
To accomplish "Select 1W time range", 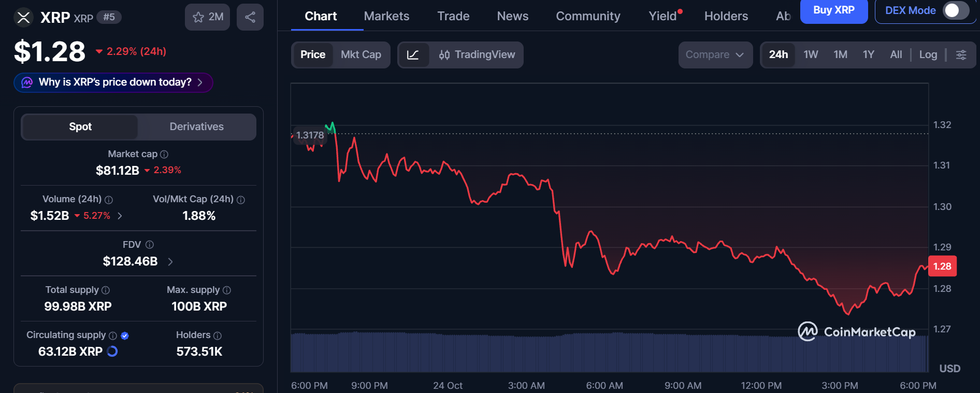I will click(811, 55).
